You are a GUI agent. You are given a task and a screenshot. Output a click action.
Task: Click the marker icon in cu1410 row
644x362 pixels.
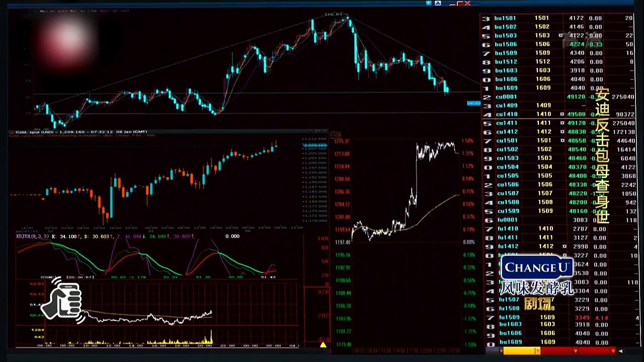tap(562, 114)
